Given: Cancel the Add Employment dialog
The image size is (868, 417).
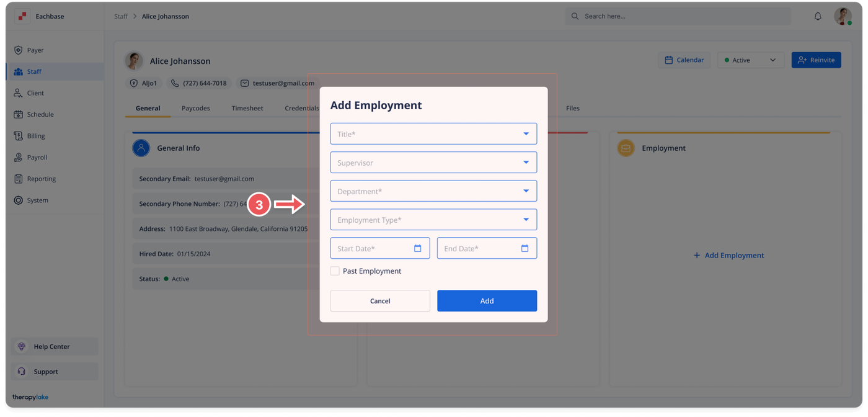Looking at the screenshot, I should coord(380,301).
